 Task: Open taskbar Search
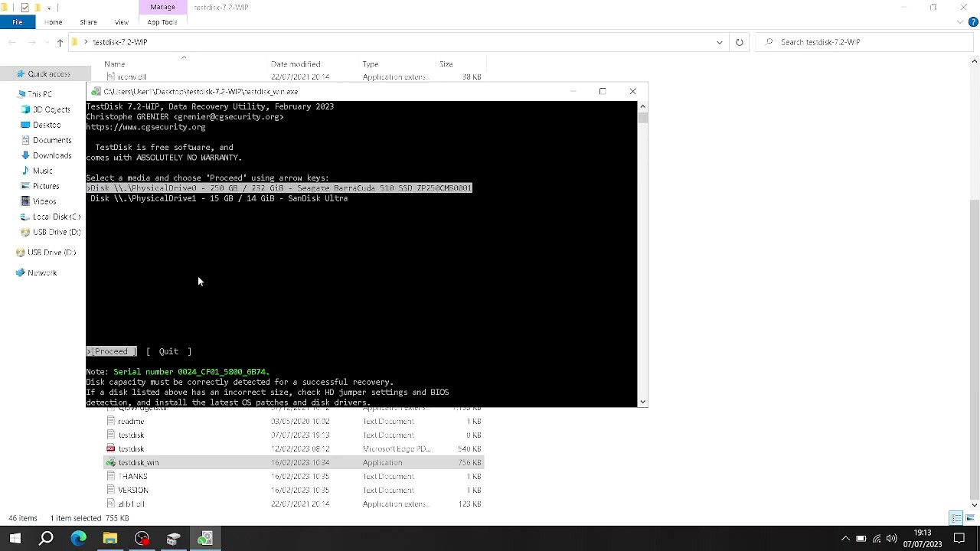(x=46, y=539)
